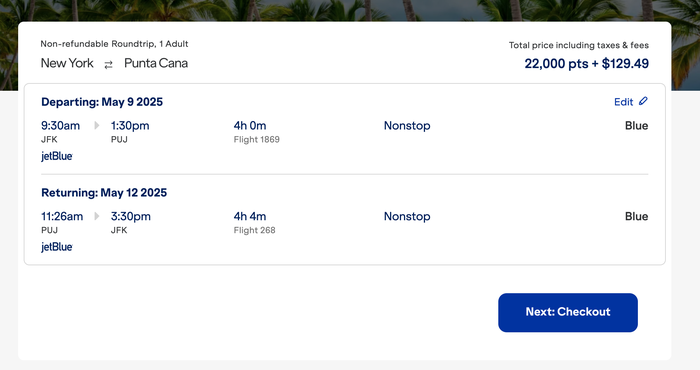Click the New York origin city
The height and width of the screenshot is (370, 700).
pos(67,63)
